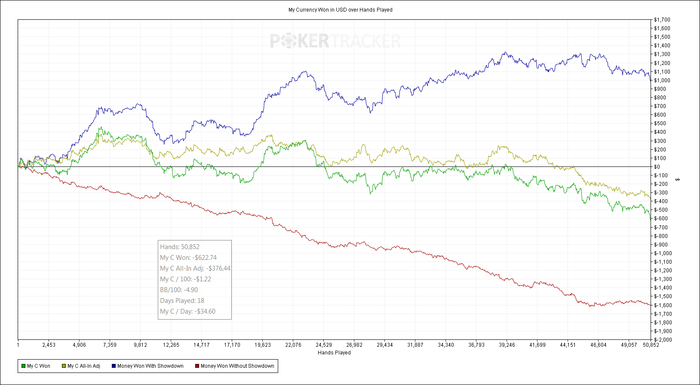Click the 'My C / Day: -$34.60' stat

188,311
